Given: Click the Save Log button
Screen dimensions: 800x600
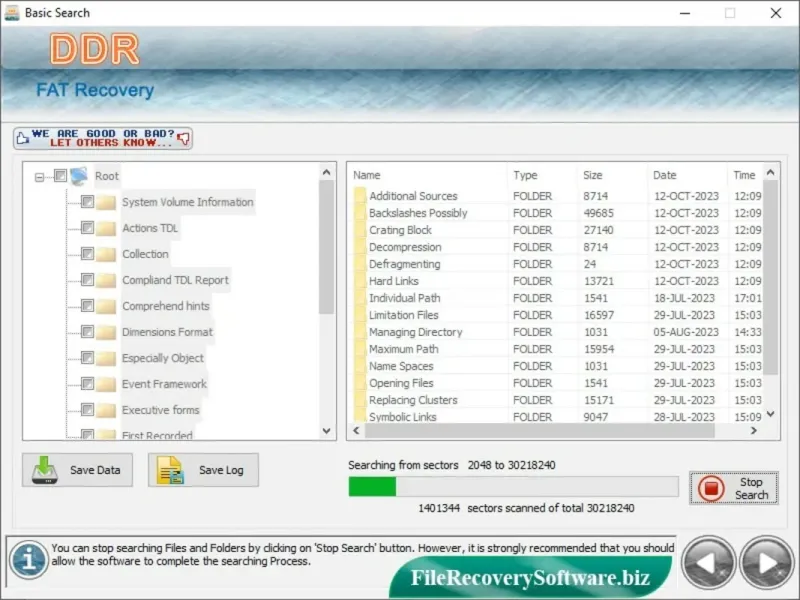Looking at the screenshot, I should click(x=204, y=470).
